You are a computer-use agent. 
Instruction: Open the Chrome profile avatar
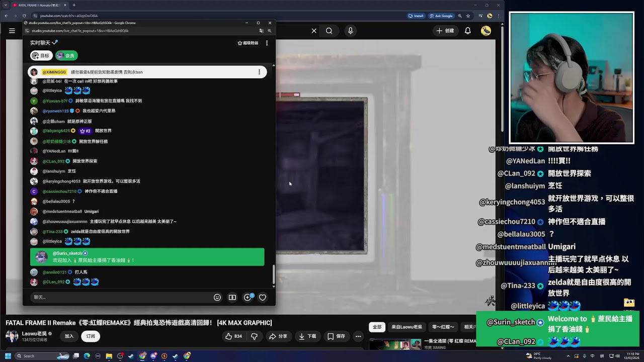(490, 16)
